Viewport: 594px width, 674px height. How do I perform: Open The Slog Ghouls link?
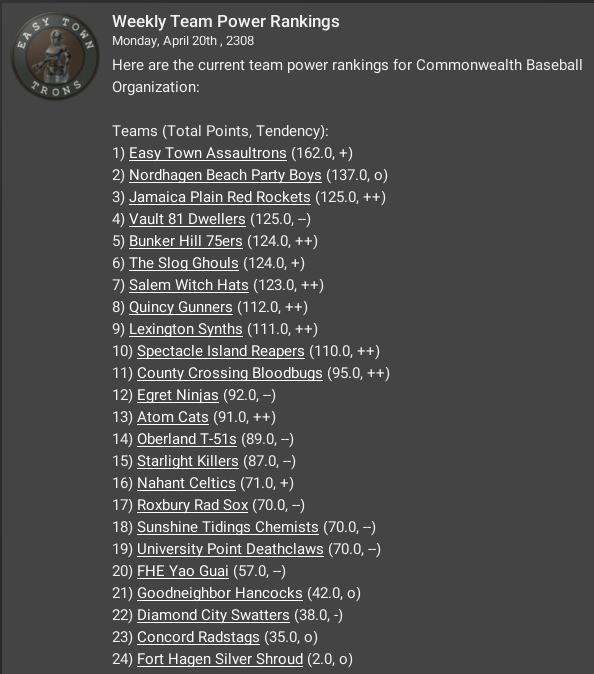coord(184,263)
